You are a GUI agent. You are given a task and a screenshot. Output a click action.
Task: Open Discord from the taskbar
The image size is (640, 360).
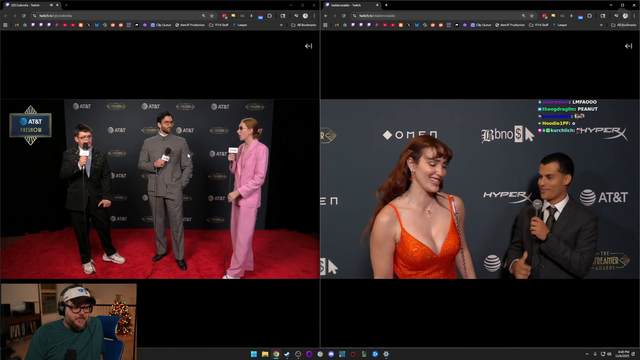[331, 354]
